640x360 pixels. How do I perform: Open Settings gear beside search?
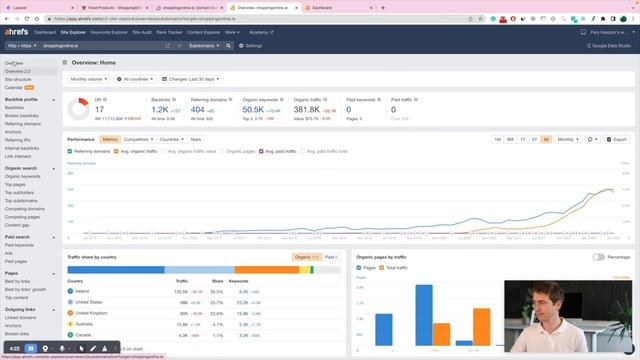(x=250, y=46)
